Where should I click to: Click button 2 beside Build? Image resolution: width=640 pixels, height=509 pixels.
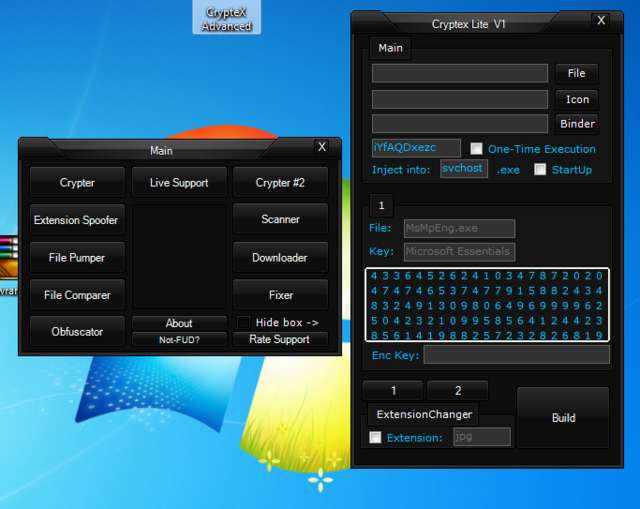(458, 391)
